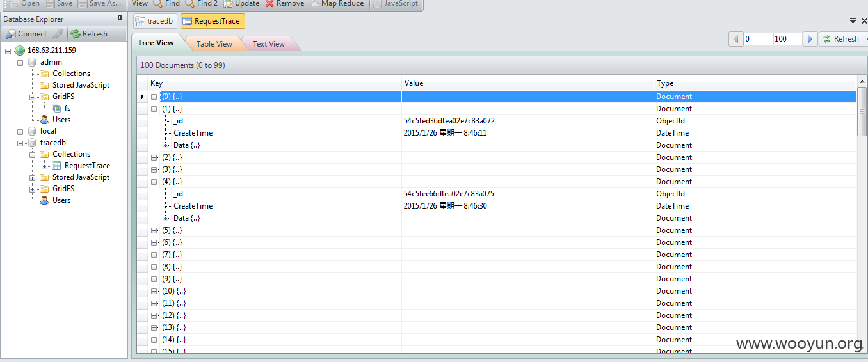Expand Stored JavaScript under tracedb

[x=33, y=177]
